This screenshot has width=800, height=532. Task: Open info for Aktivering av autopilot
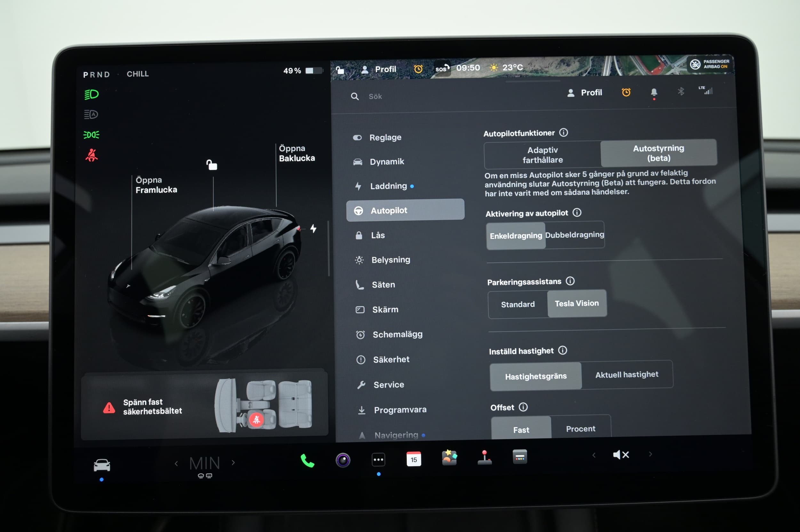pos(577,212)
